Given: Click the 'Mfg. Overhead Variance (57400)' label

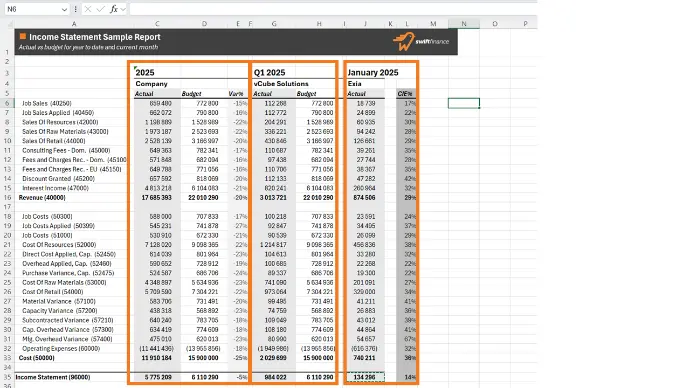Looking at the screenshot, I should click(68, 339).
